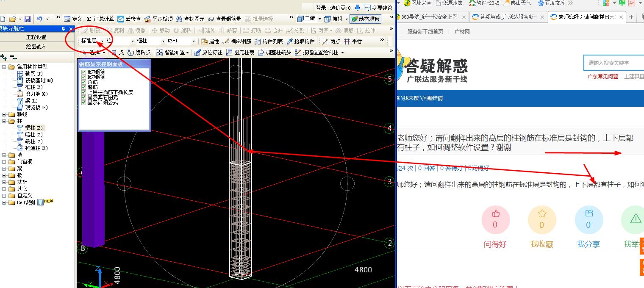
Task: Uncheck the H边钢筋 checkbox
Action: click(x=83, y=72)
